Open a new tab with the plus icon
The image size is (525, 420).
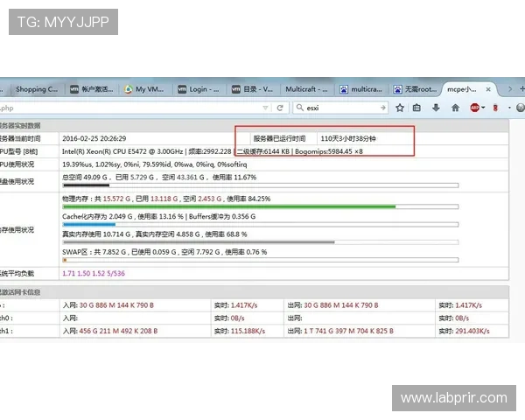(x=521, y=88)
